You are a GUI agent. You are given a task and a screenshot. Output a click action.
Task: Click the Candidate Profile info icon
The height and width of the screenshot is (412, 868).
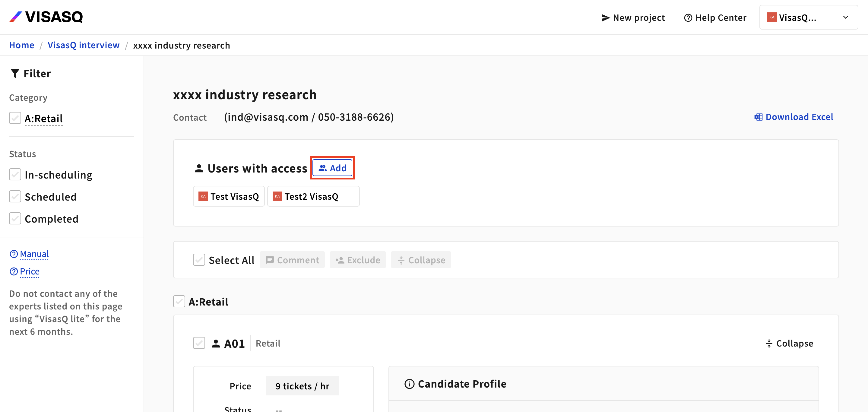click(x=409, y=384)
